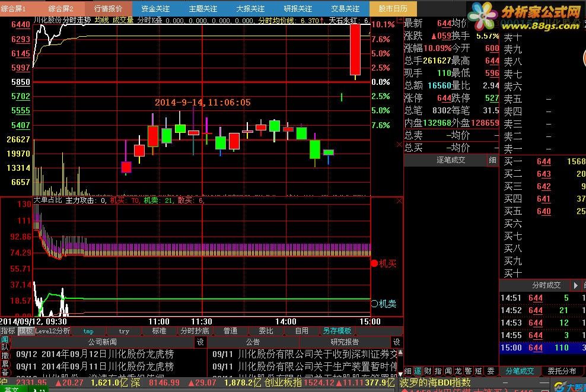586x392 pixels.
Task: Choose the try template
Action: (124, 331)
